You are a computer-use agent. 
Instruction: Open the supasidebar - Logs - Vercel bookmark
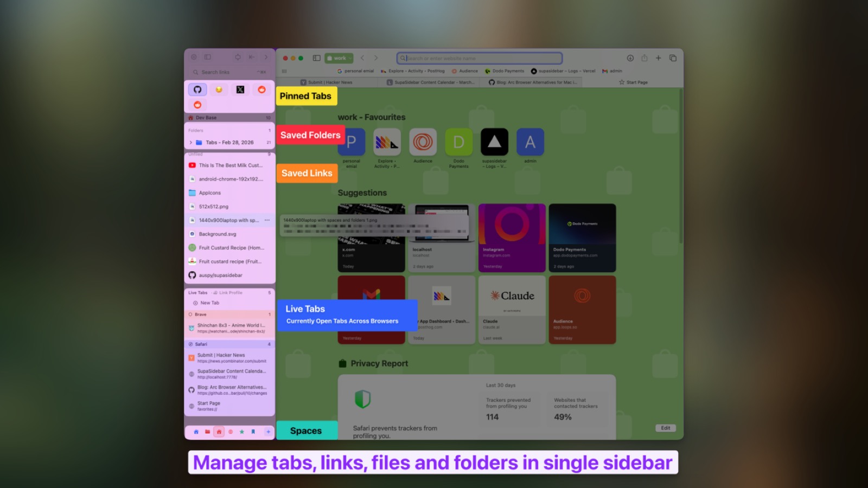563,71
